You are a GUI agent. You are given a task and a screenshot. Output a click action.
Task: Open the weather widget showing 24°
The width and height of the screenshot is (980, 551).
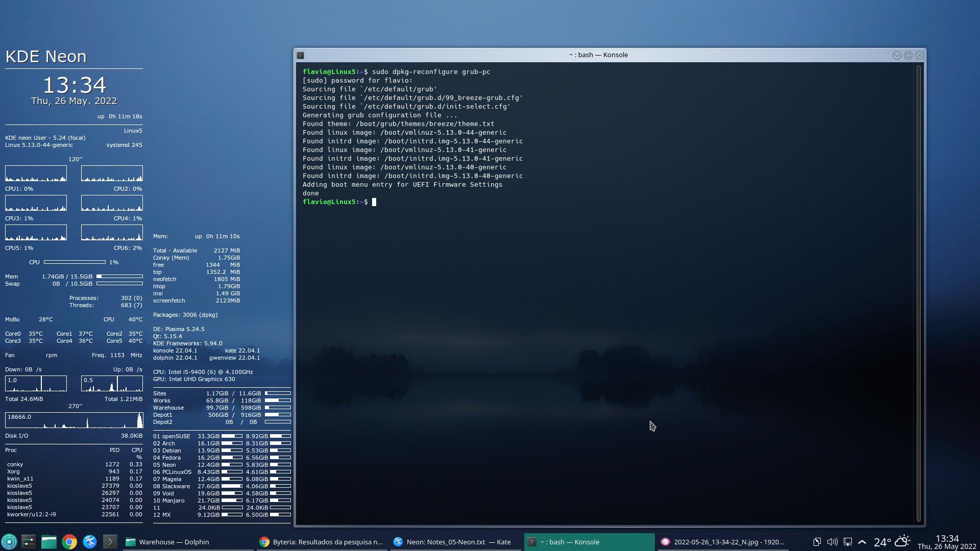892,542
